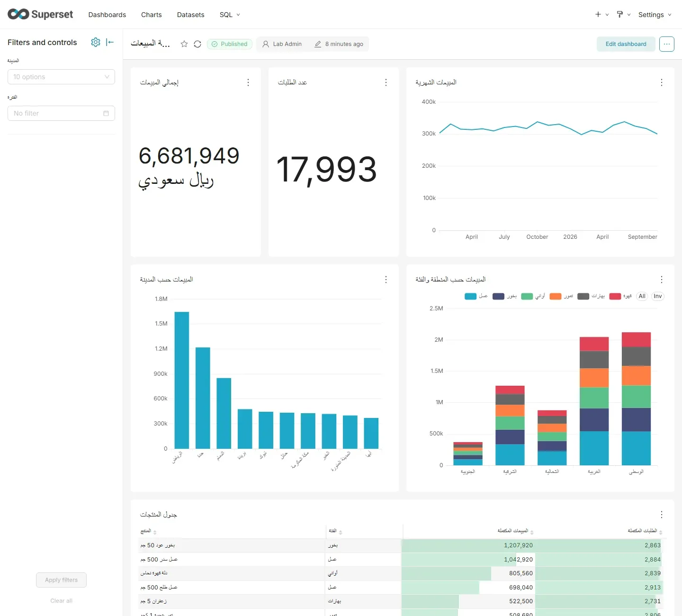Viewport: 682px width, 616px height.
Task: Toggle the قهوة legend series
Action: click(x=620, y=296)
